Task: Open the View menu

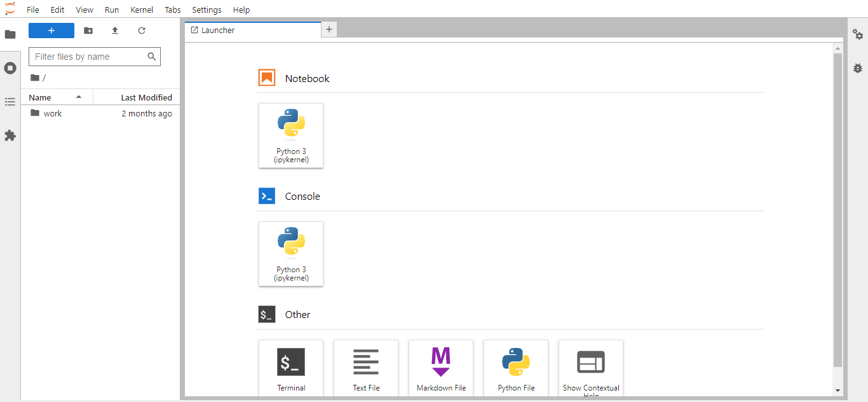Action: [x=85, y=10]
